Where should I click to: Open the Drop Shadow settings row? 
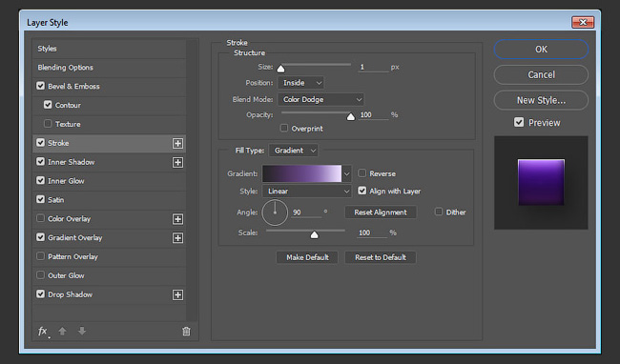(x=109, y=294)
